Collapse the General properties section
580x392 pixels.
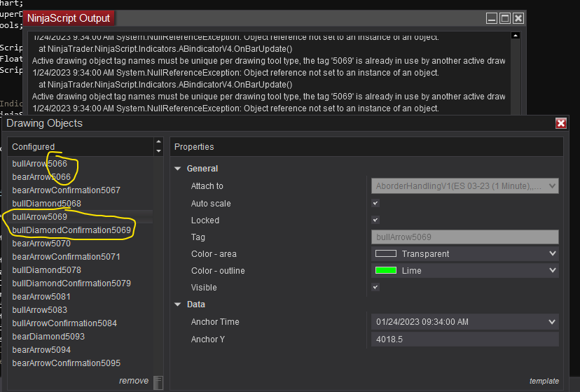[x=177, y=169]
